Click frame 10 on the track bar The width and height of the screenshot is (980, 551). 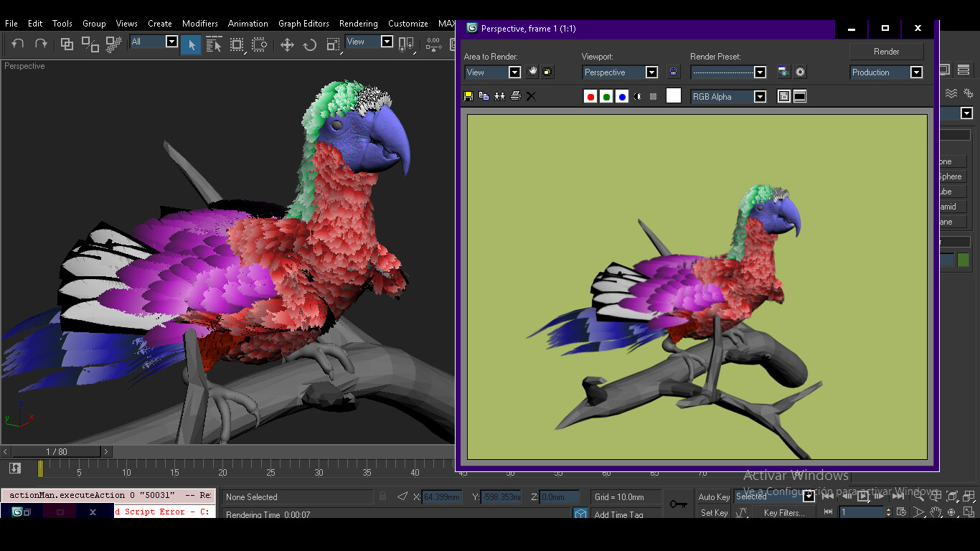click(x=126, y=471)
